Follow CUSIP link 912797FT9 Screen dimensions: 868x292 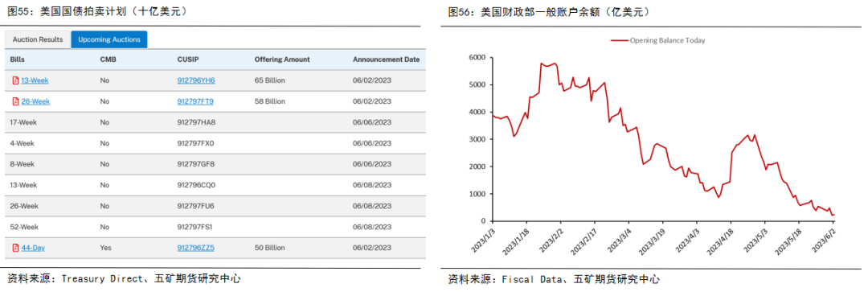(x=195, y=101)
